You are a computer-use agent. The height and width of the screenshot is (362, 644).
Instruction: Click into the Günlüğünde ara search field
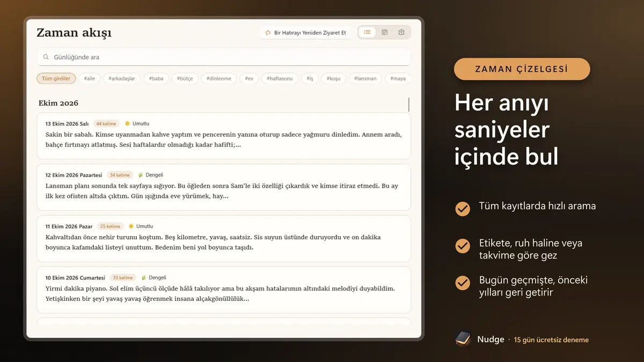(224, 57)
